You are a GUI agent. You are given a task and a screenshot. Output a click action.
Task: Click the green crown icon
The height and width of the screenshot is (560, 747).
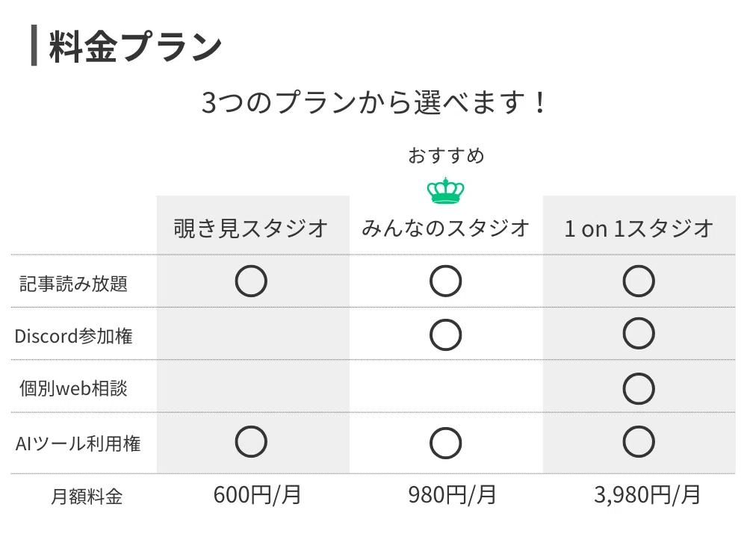pos(445,190)
